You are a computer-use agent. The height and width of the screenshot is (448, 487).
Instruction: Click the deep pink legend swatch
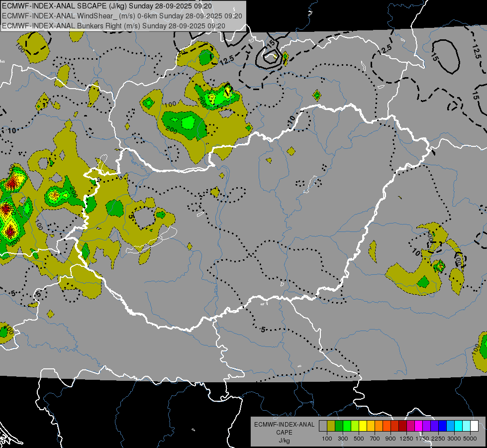410,426
